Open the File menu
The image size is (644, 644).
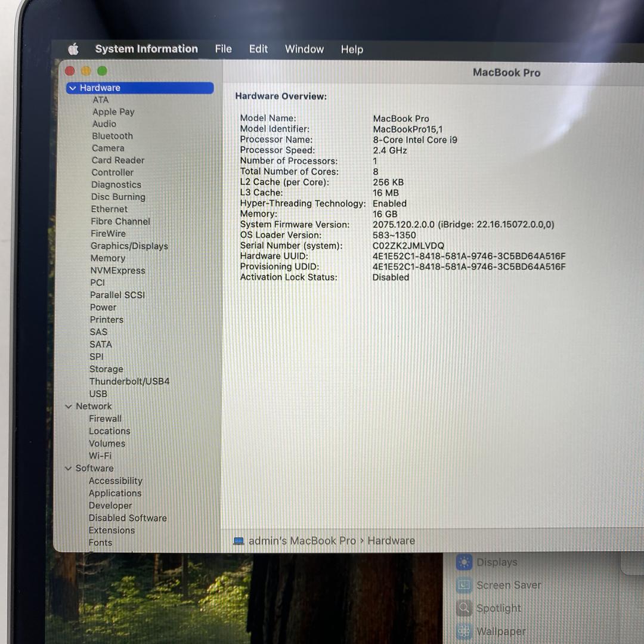pyautogui.click(x=224, y=49)
